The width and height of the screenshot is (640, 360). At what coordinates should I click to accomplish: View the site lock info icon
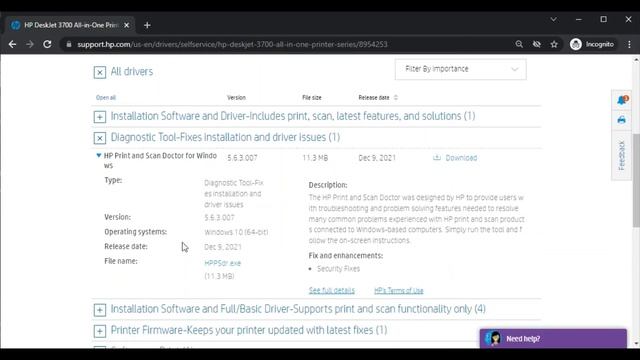coord(69,44)
